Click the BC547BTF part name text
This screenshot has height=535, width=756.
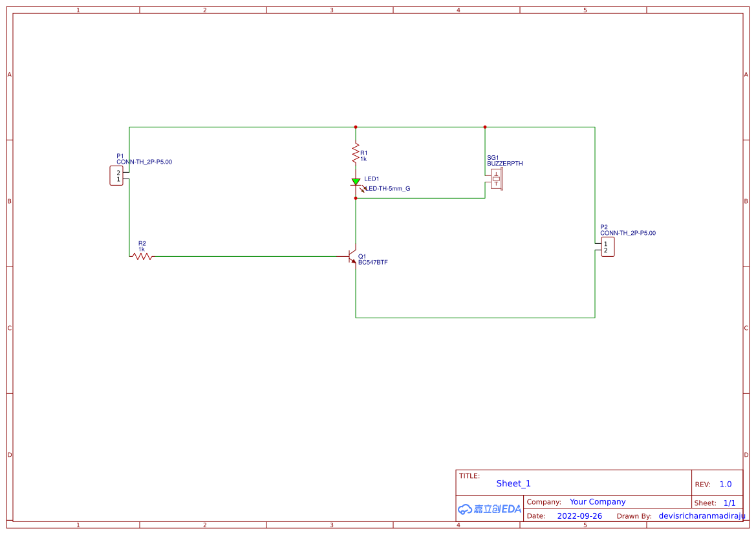click(x=373, y=262)
